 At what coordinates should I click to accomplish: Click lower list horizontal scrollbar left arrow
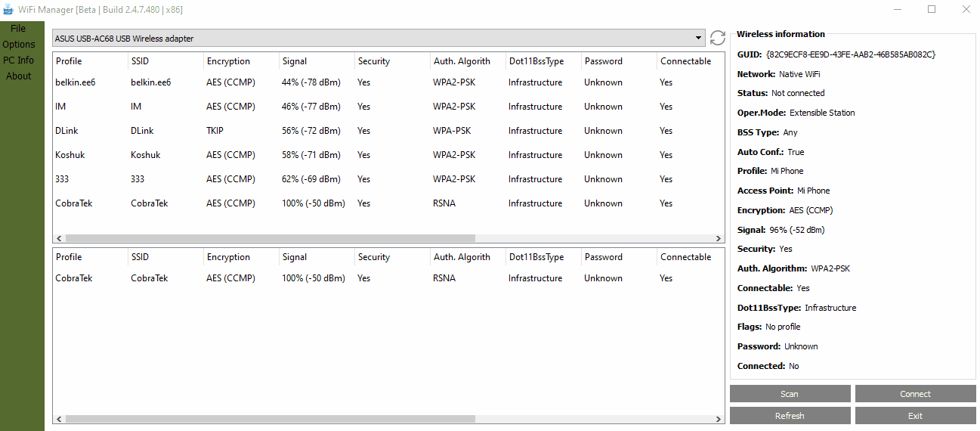[x=57, y=419]
